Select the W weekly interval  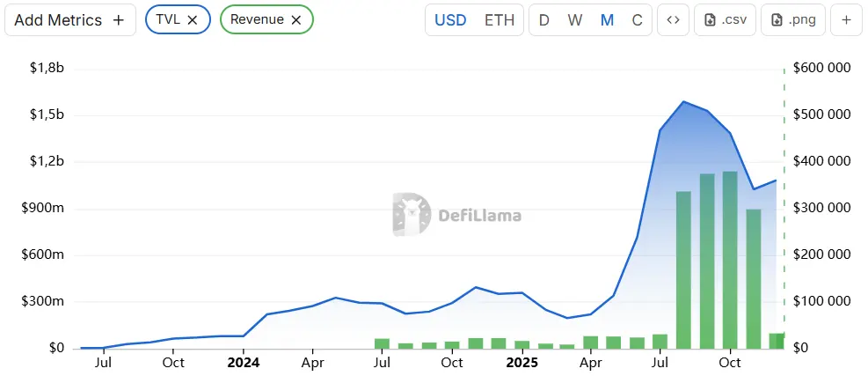tap(575, 20)
